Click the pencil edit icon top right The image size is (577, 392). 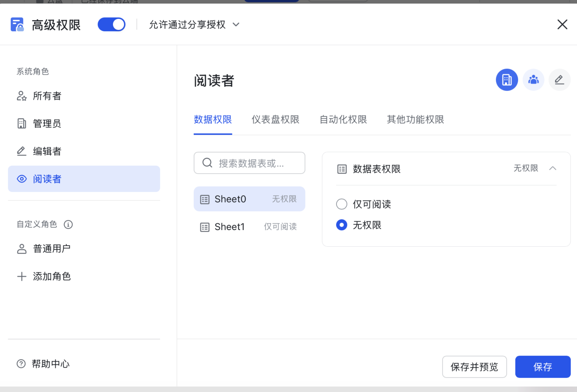[559, 79]
